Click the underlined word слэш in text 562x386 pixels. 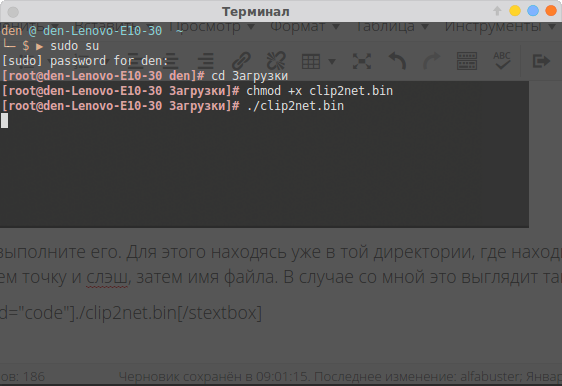(x=107, y=277)
